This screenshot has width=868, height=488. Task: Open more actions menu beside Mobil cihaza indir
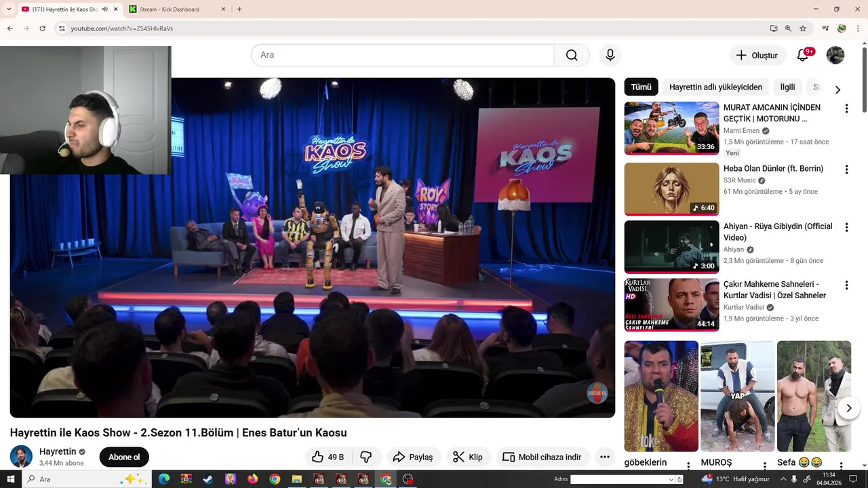coord(604,457)
